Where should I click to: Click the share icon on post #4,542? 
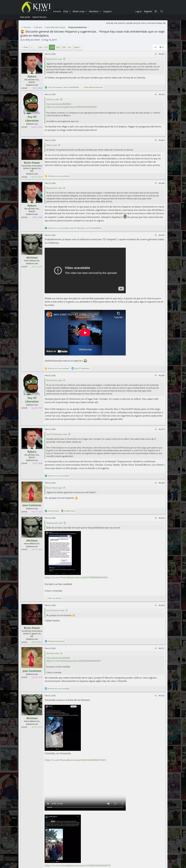(156, 94)
